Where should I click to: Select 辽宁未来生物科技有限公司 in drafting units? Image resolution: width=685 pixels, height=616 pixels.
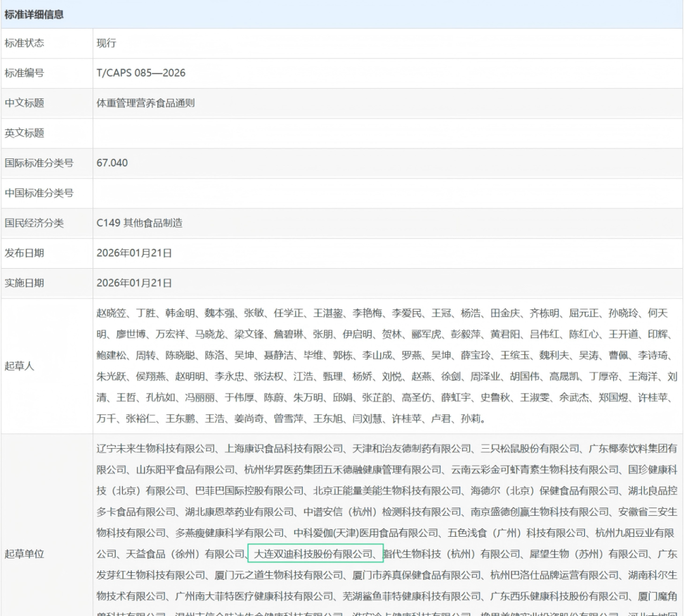[156, 448]
